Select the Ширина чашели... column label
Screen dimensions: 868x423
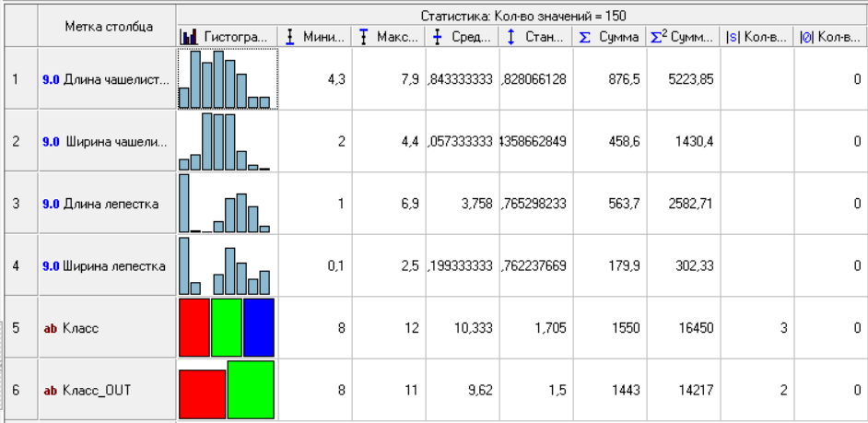(x=108, y=141)
